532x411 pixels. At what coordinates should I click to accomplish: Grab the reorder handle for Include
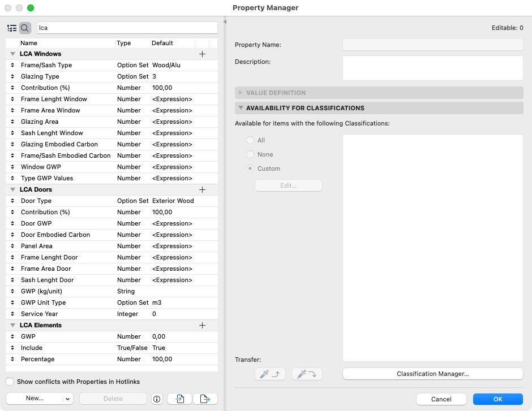pos(12,348)
